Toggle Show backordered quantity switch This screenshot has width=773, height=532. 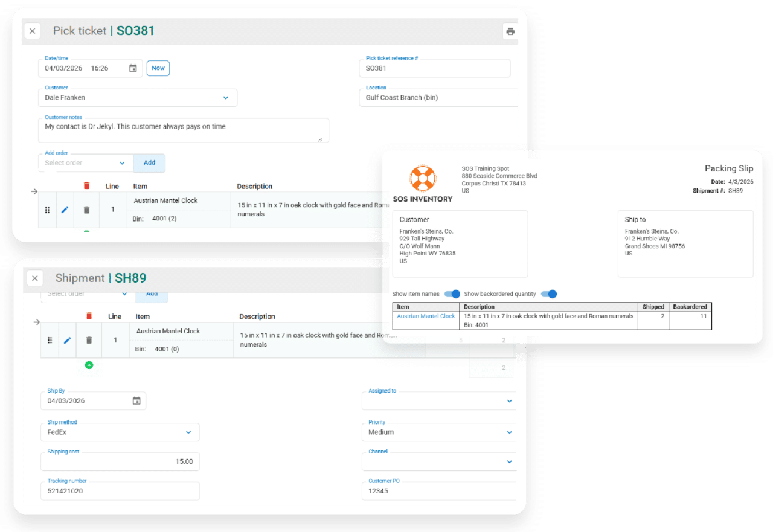pos(549,294)
